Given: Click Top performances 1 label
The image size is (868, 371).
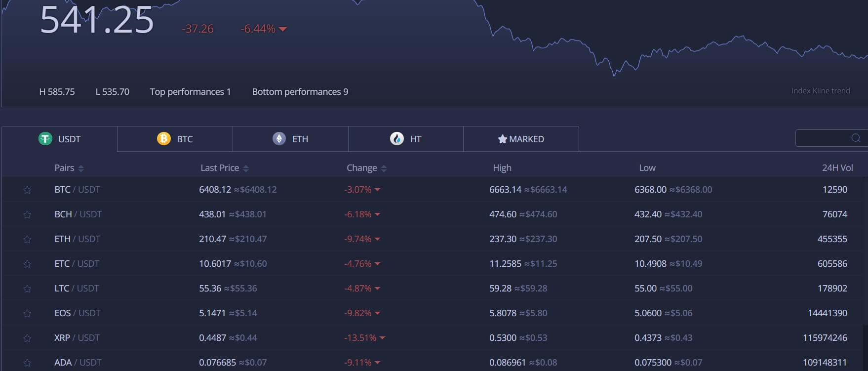Looking at the screenshot, I should pos(190,92).
